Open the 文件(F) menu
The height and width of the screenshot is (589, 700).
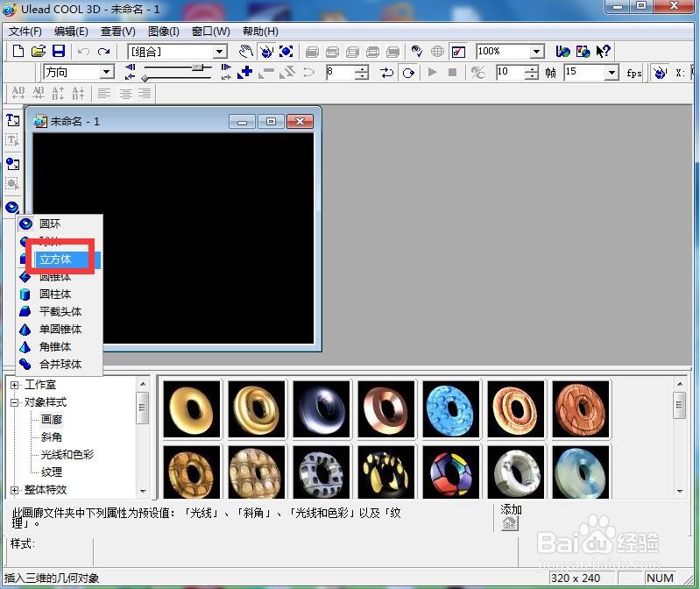click(25, 32)
